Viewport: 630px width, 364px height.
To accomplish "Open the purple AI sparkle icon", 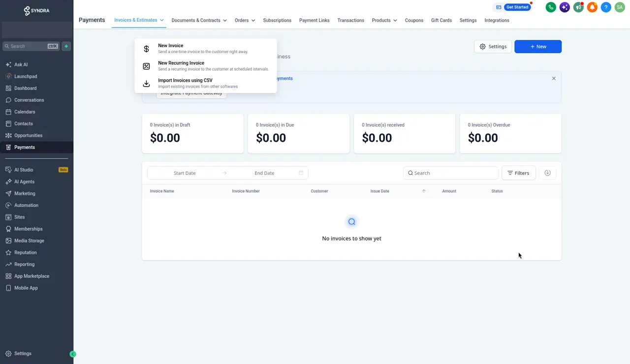I will (565, 7).
